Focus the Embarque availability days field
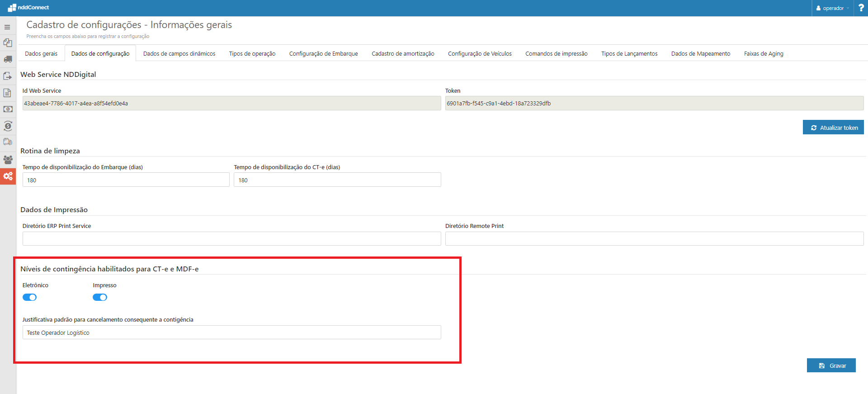This screenshot has width=868, height=394. click(x=126, y=180)
